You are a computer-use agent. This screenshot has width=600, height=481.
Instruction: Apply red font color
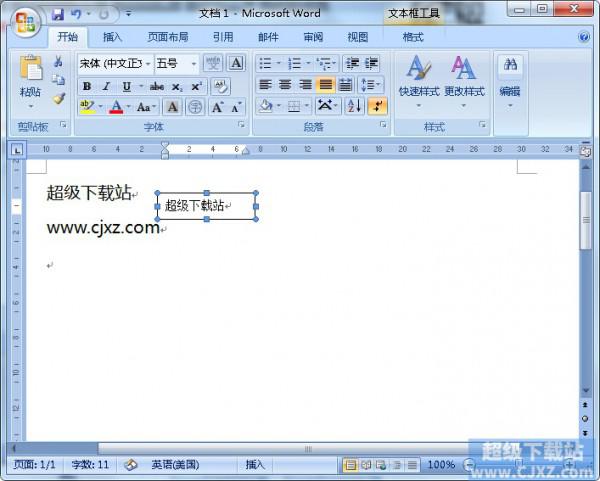pyautogui.click(x=116, y=107)
